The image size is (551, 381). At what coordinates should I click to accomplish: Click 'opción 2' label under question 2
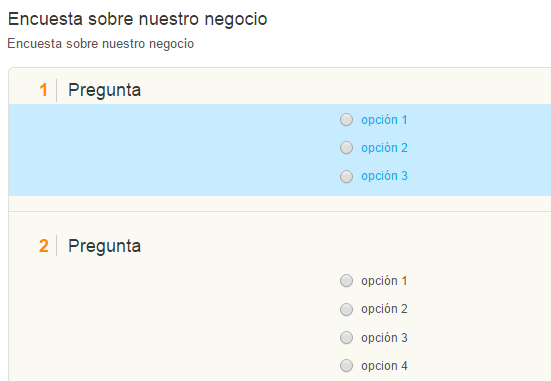[x=384, y=309]
